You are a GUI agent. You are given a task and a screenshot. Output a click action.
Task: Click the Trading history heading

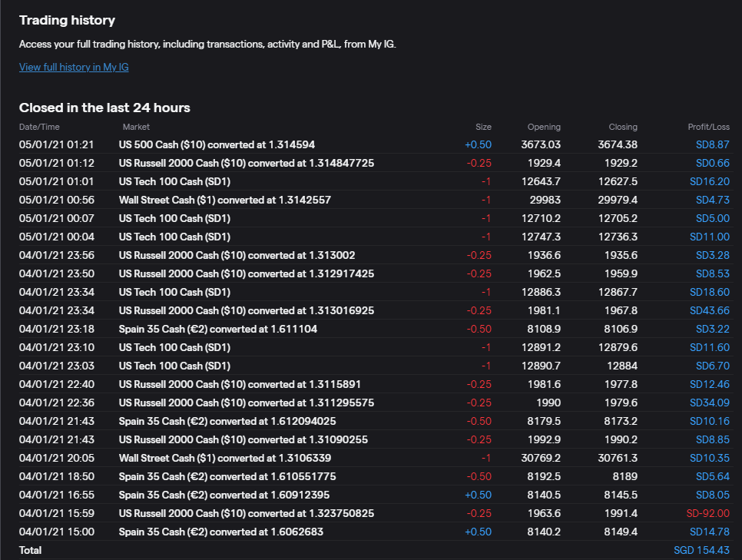click(x=67, y=20)
